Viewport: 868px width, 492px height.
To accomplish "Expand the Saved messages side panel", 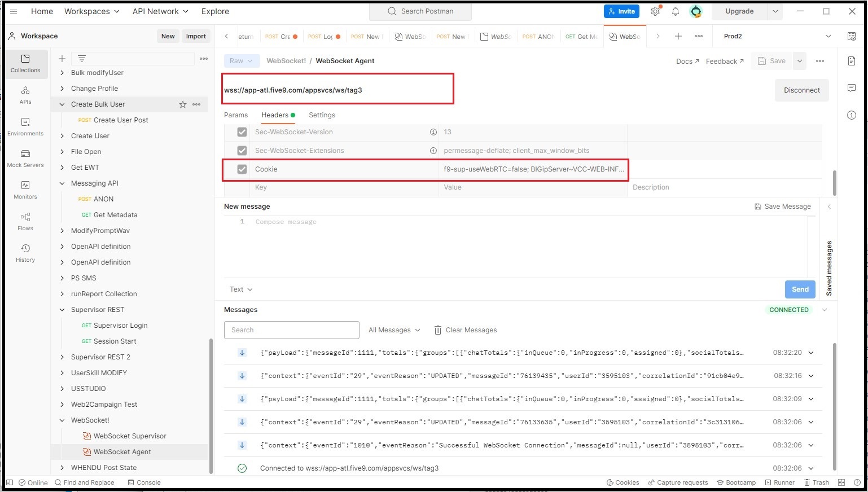I will [829, 207].
